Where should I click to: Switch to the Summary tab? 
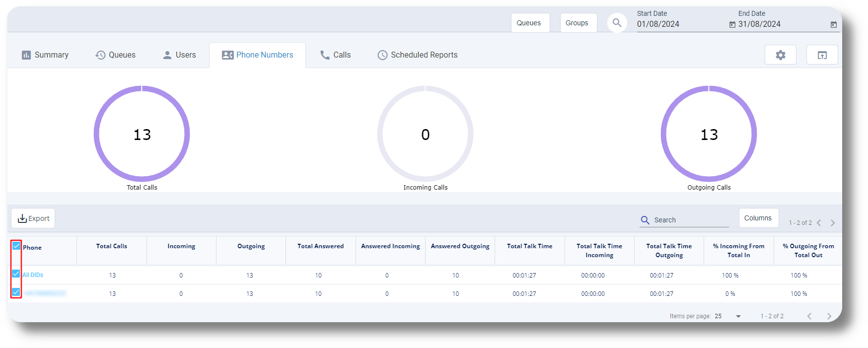coord(45,55)
